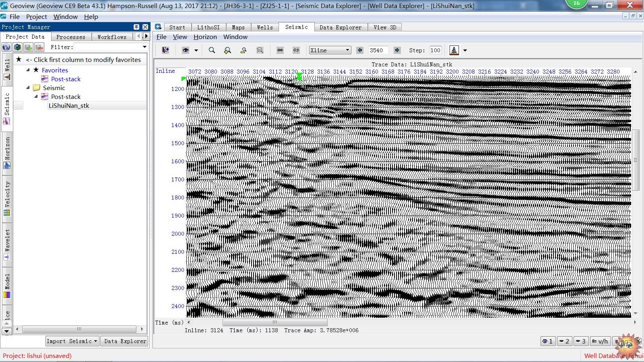Switch to the Processes tab

[x=71, y=37]
